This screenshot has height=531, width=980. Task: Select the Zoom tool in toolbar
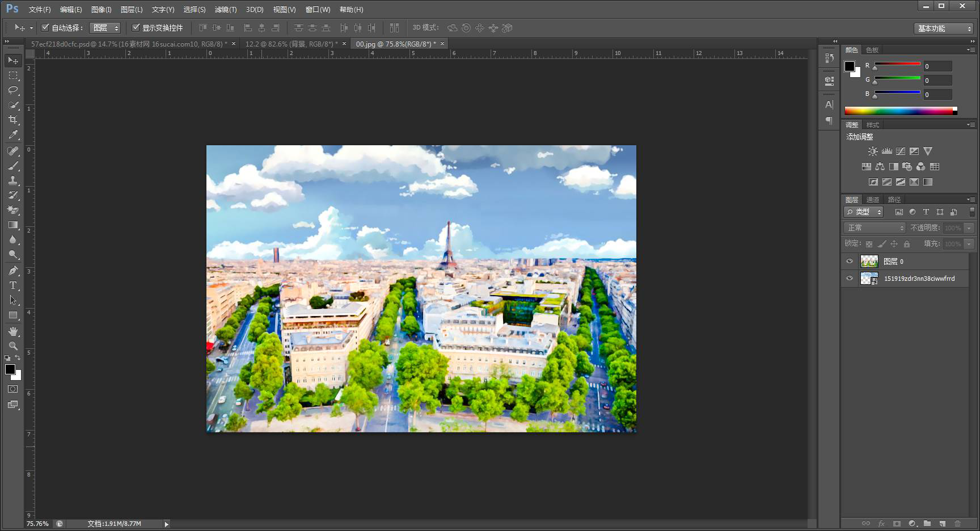click(x=13, y=346)
